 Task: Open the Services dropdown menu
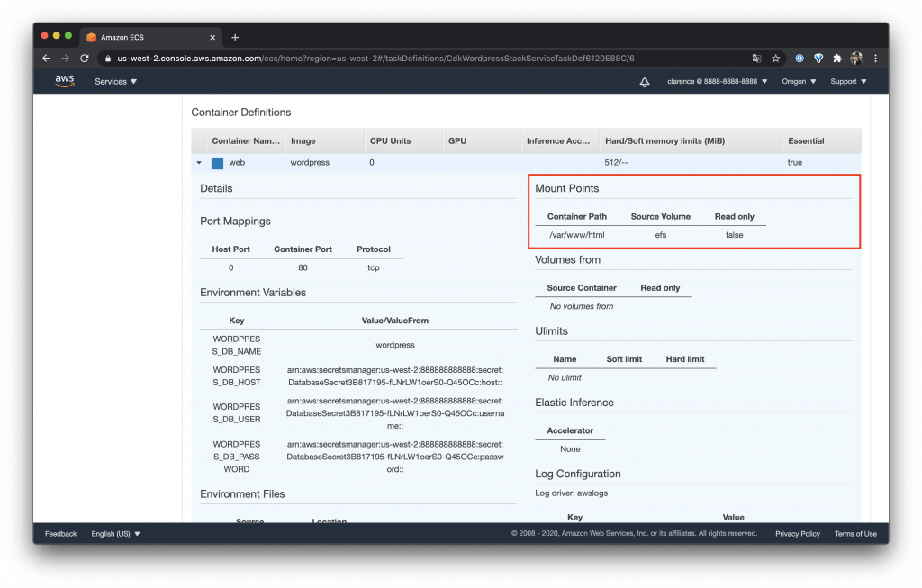pos(116,81)
